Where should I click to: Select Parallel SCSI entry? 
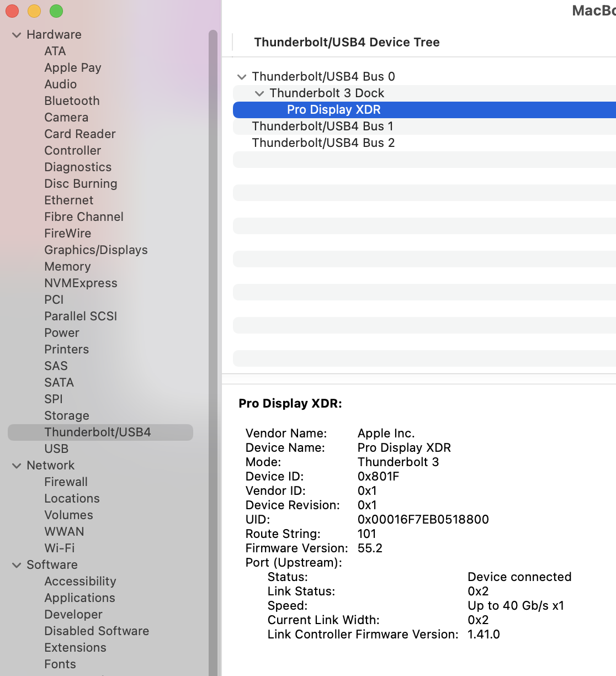tap(81, 316)
